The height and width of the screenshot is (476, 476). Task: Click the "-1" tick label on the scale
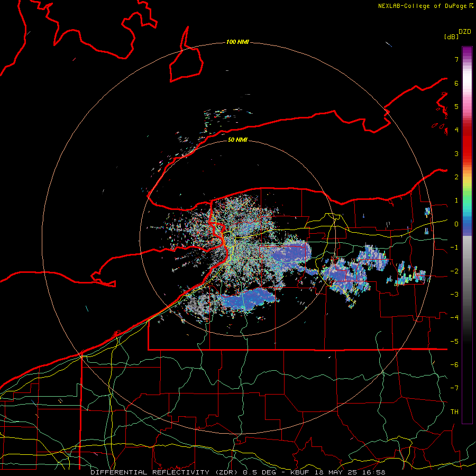click(454, 248)
